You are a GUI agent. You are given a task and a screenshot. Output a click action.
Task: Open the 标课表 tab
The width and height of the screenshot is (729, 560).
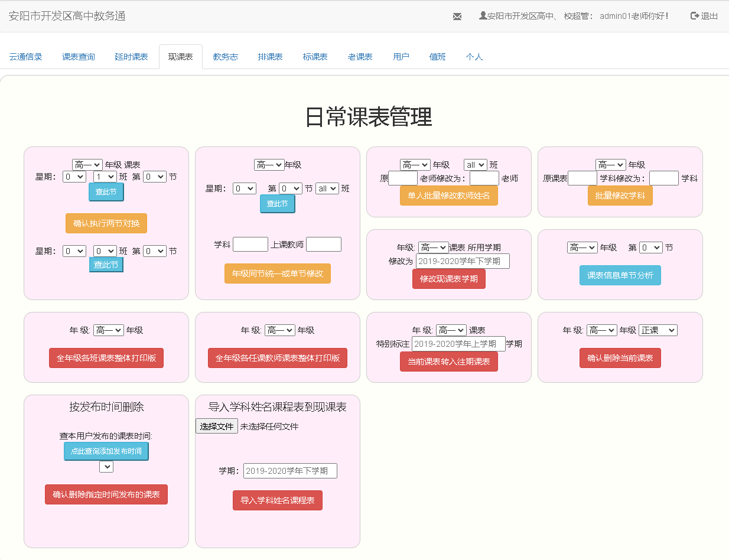(315, 57)
